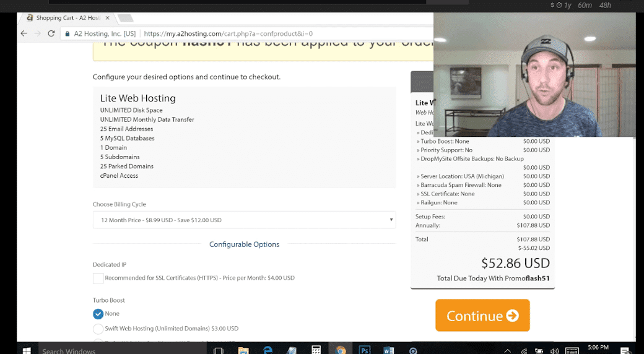
Task: Click the Configurable Options heading
Action: point(245,244)
